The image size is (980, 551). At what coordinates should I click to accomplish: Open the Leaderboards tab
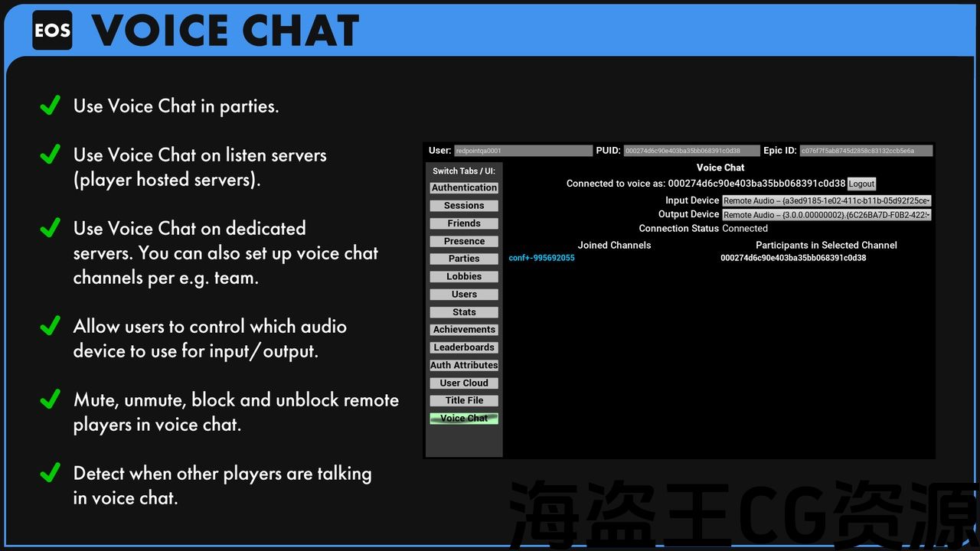pyautogui.click(x=464, y=347)
